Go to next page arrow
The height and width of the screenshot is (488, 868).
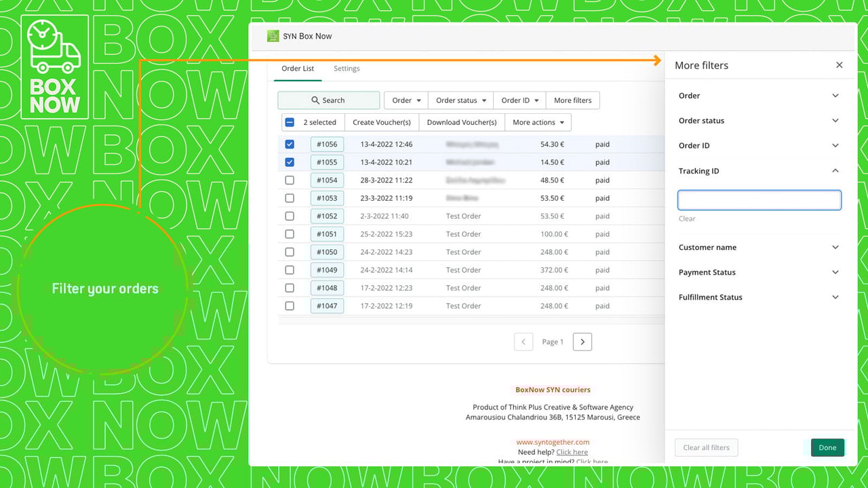point(583,342)
